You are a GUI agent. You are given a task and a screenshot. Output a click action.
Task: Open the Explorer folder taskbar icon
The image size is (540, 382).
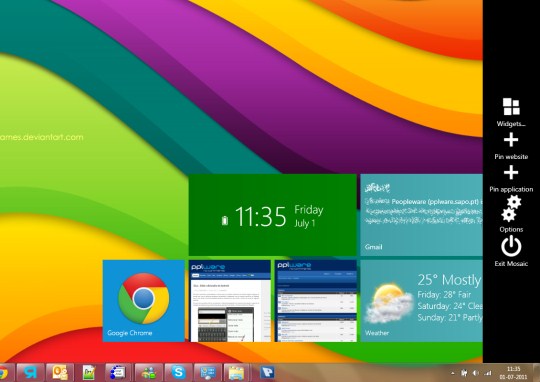(x=236, y=373)
